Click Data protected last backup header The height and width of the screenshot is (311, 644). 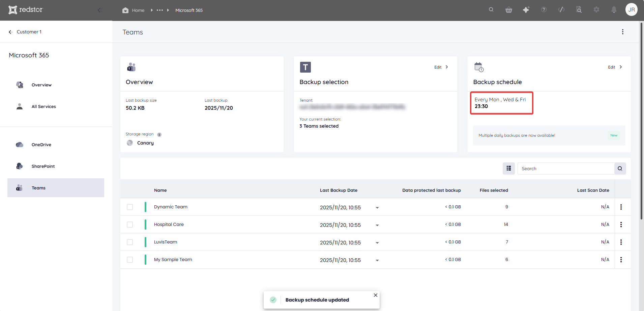point(432,190)
